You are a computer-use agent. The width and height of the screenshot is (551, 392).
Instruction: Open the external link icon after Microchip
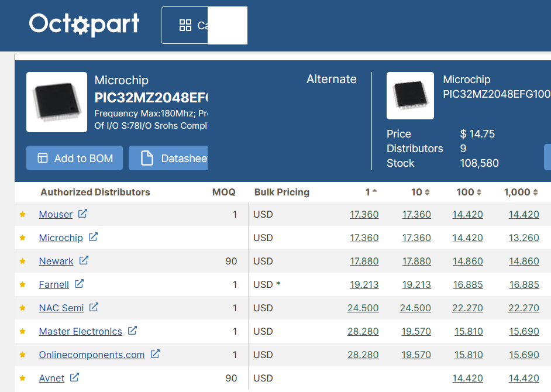pyautogui.click(x=93, y=237)
